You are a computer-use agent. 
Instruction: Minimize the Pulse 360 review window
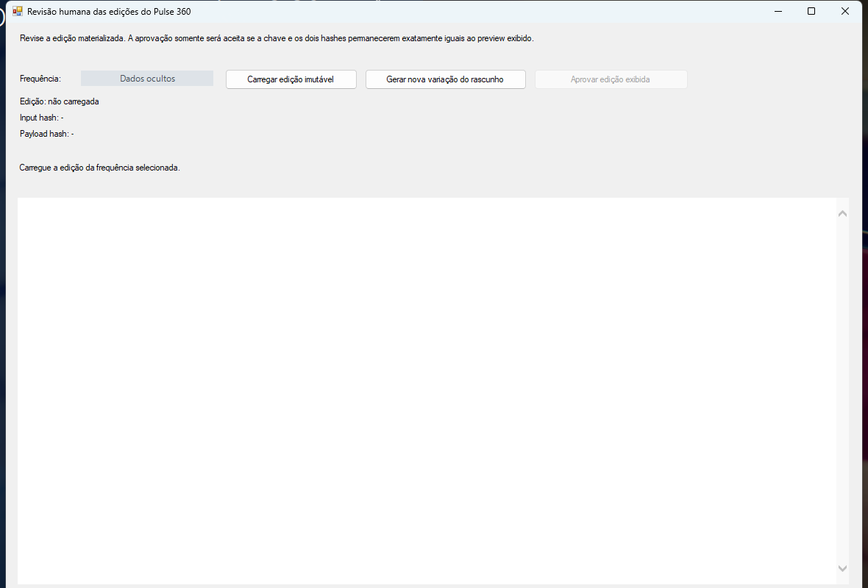coord(778,11)
